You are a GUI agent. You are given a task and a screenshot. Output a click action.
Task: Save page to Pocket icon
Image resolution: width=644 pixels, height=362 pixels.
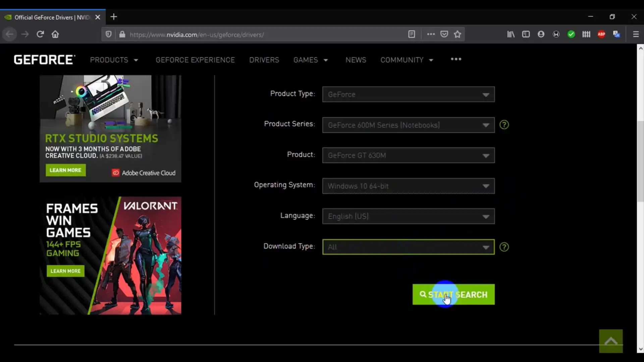tap(444, 34)
